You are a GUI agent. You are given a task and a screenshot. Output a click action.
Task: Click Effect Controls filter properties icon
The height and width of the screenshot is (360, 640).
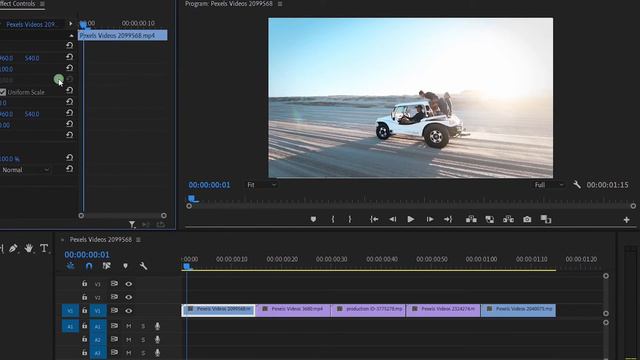(132, 224)
